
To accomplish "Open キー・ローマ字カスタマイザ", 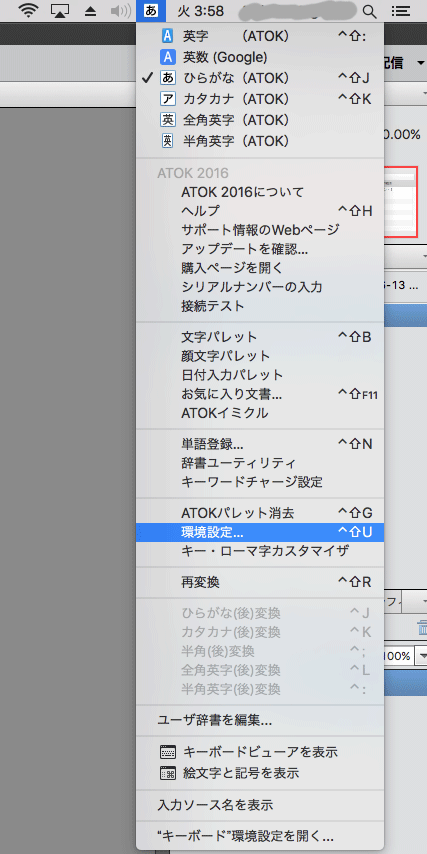I will [x=260, y=551].
